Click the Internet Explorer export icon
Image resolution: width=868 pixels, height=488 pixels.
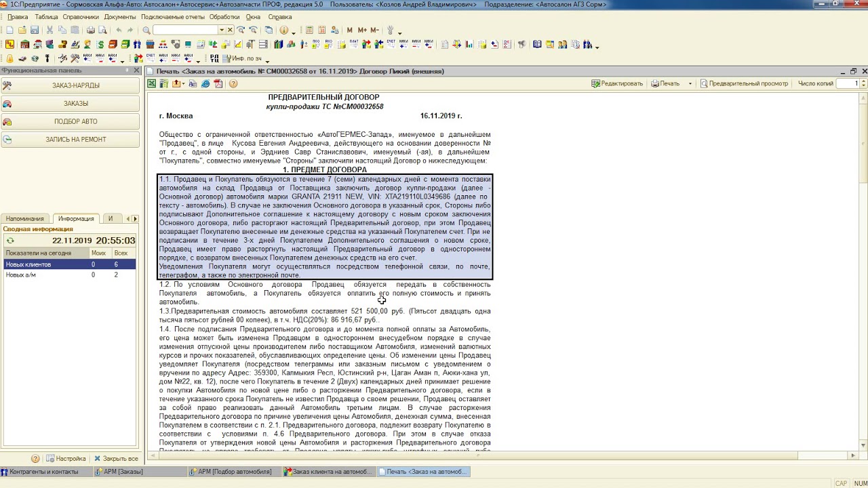click(205, 83)
